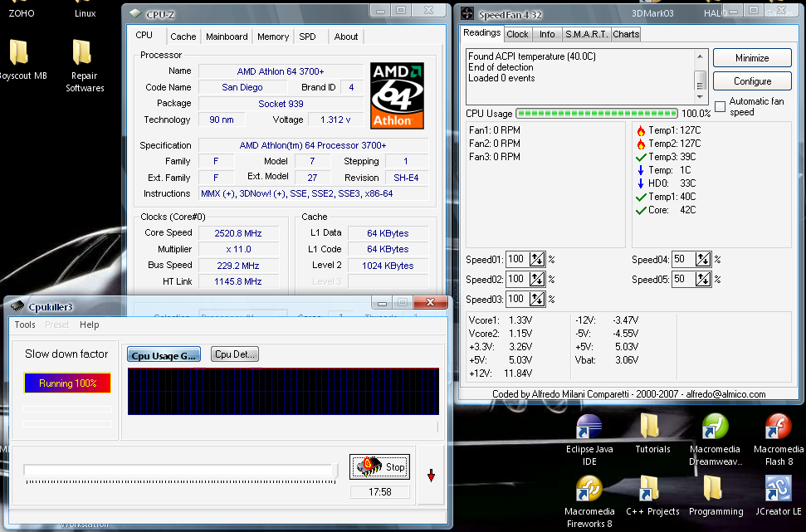Open SpeedFan Info tab
This screenshot has width=806, height=532.
[547, 34]
